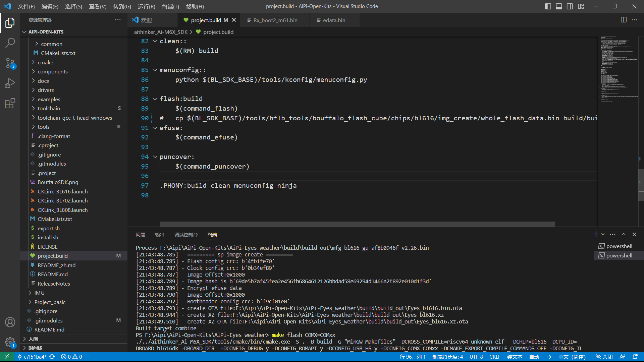The image size is (644, 362).
Task: Open customize layout icon
Action: pos(581,6)
